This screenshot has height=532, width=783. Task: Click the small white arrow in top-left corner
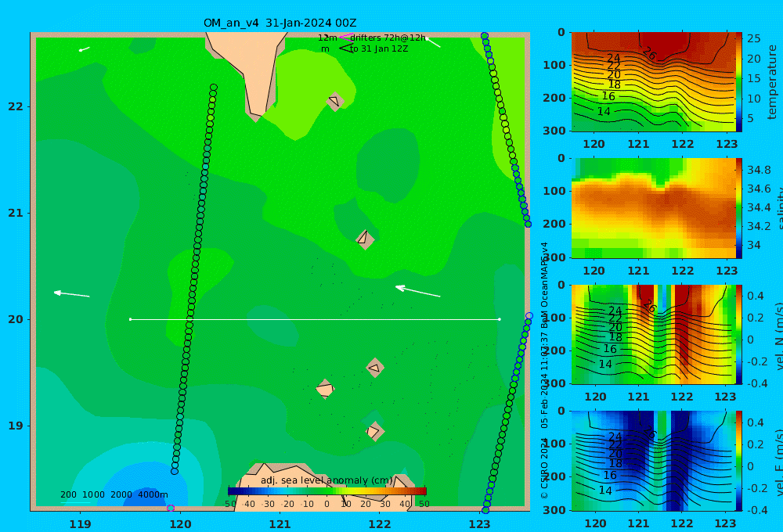tap(85, 49)
